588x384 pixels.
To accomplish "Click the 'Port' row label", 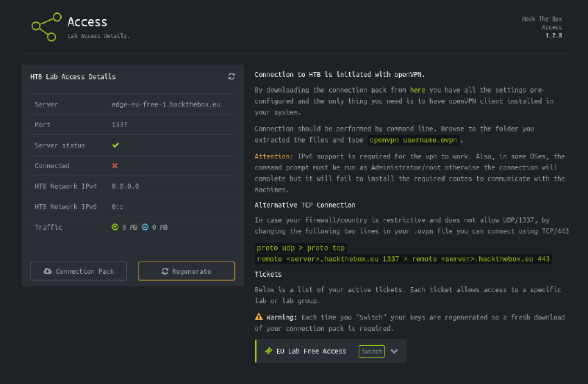I will 43,125.
